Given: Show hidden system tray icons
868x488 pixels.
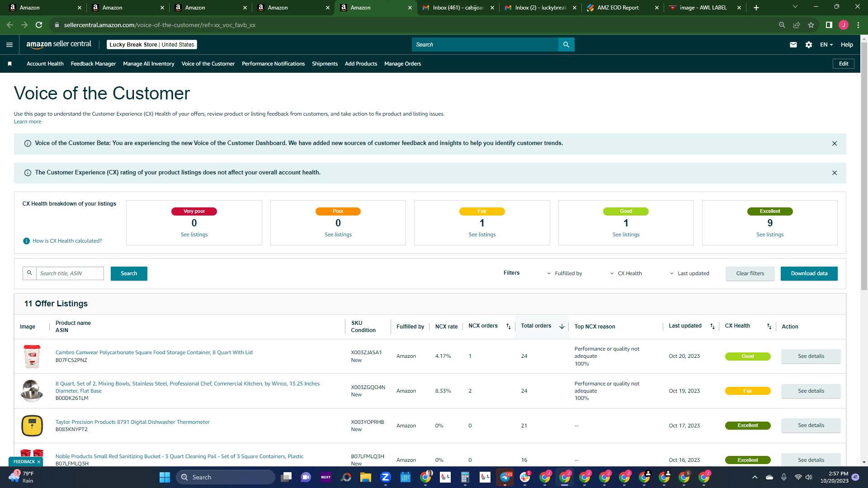Looking at the screenshot, I should point(755,477).
